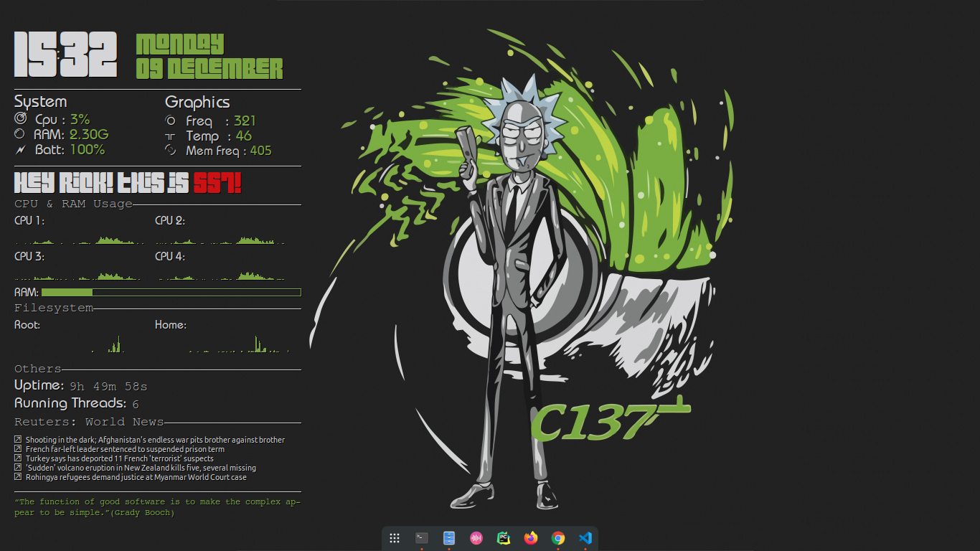Click the Batt value '100%'
Image resolution: width=980 pixels, height=551 pixels.
pyautogui.click(x=88, y=149)
